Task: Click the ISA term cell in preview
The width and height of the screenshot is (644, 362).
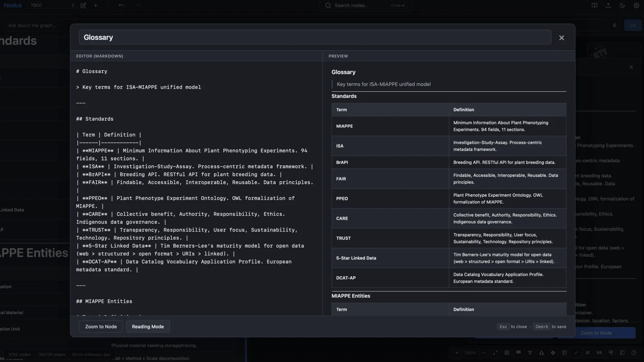Action: pyautogui.click(x=390, y=146)
